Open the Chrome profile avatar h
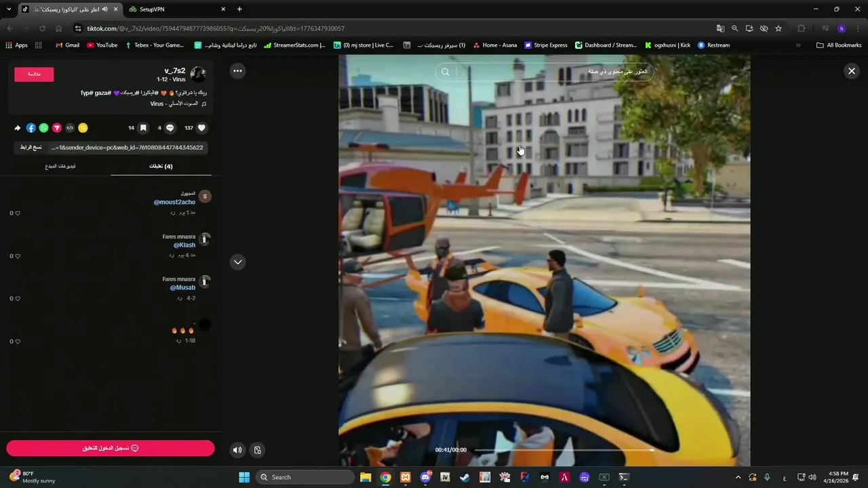 pos(842,28)
